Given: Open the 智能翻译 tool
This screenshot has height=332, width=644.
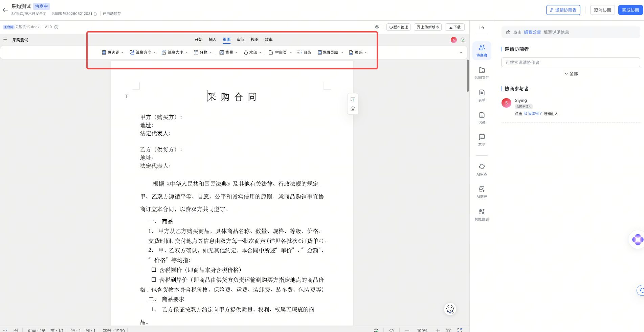Looking at the screenshot, I should pyautogui.click(x=482, y=215).
